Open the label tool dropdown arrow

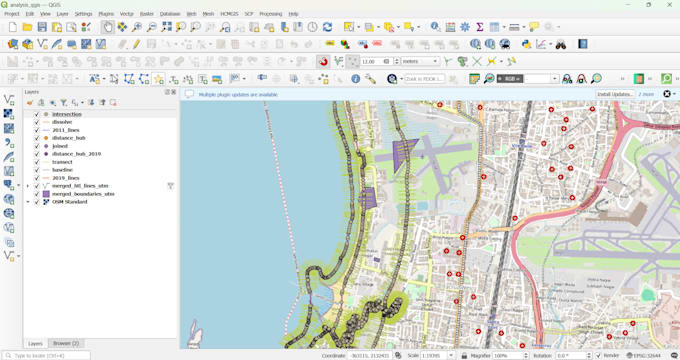coord(104,79)
